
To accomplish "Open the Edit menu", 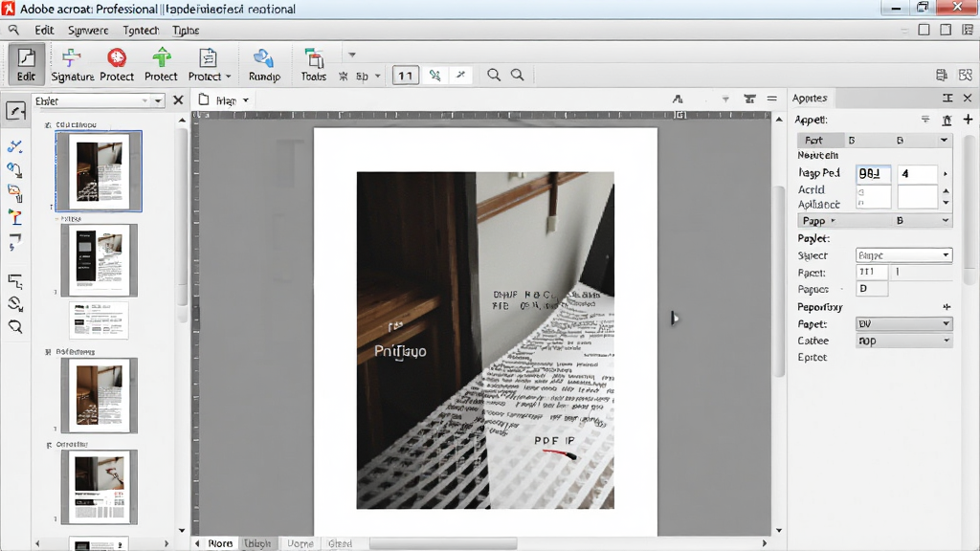I will pyautogui.click(x=44, y=30).
